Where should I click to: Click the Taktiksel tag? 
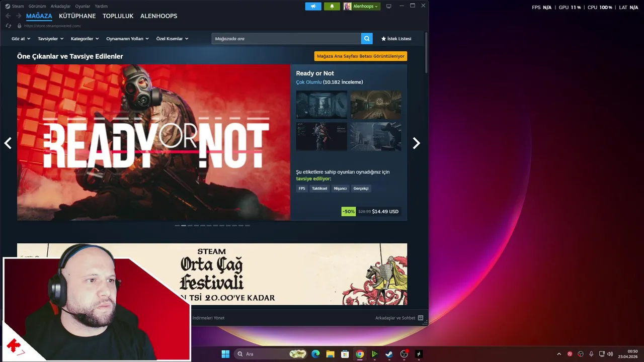pos(319,189)
